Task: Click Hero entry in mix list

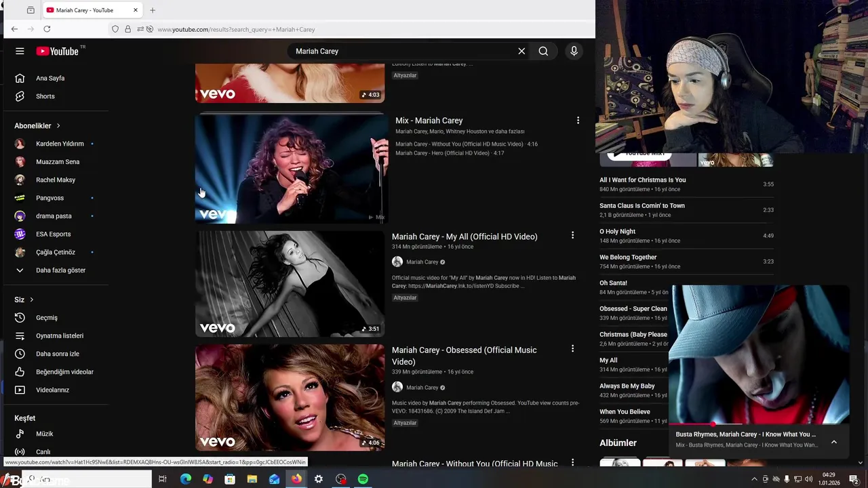Action: pos(450,153)
